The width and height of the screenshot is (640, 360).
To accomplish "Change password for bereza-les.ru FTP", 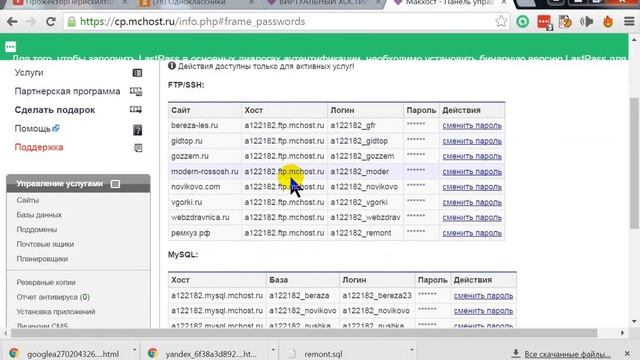I will 472,126.
